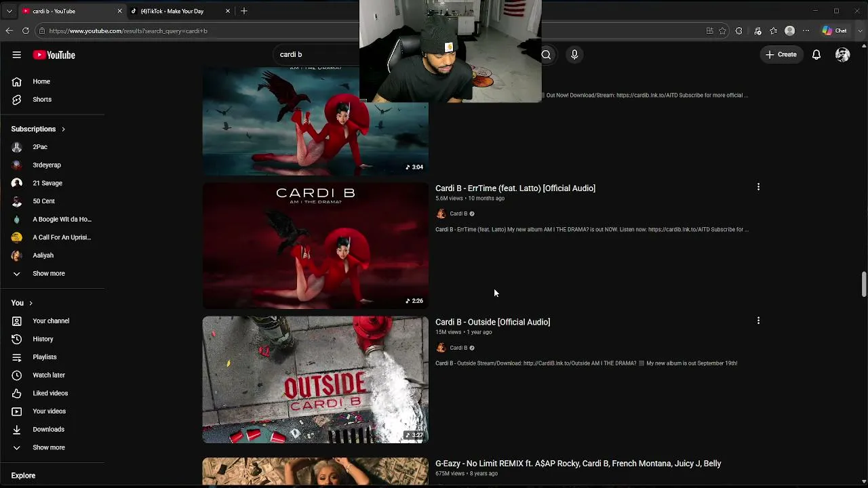This screenshot has width=868, height=488.
Task: Open more actions for ErrTime video
Action: (758, 187)
